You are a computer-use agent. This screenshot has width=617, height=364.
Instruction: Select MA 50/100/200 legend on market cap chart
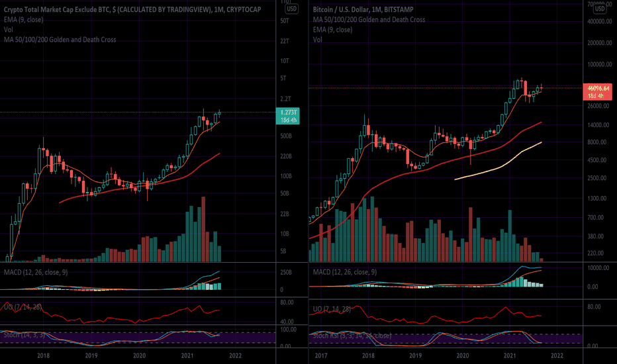click(x=60, y=39)
